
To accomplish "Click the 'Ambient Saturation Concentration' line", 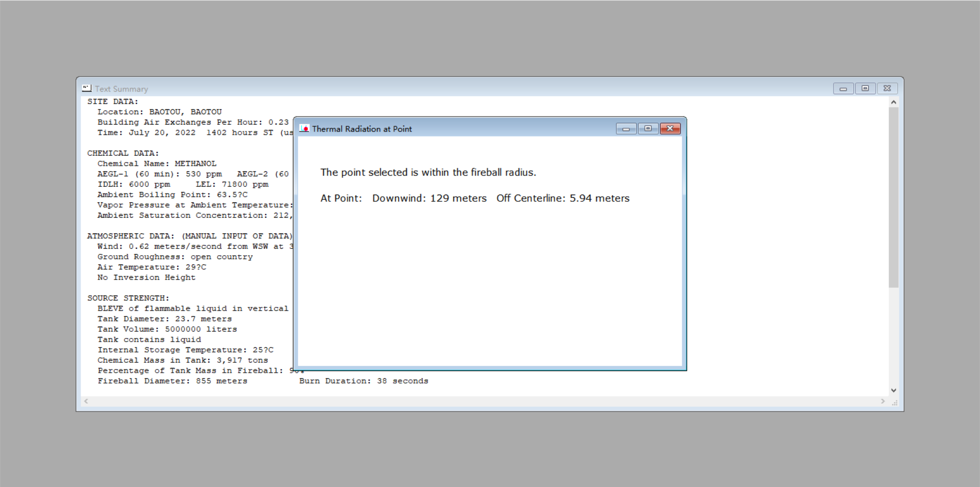I will (195, 215).
